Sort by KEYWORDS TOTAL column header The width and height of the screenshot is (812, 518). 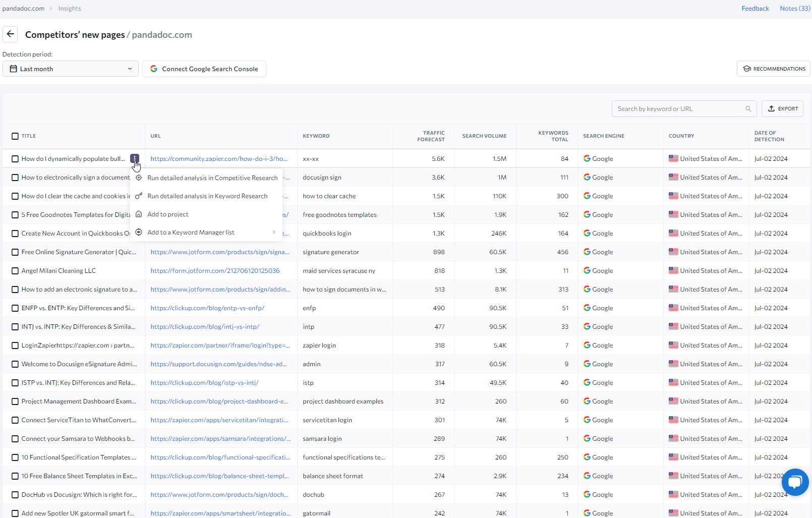pyautogui.click(x=553, y=136)
